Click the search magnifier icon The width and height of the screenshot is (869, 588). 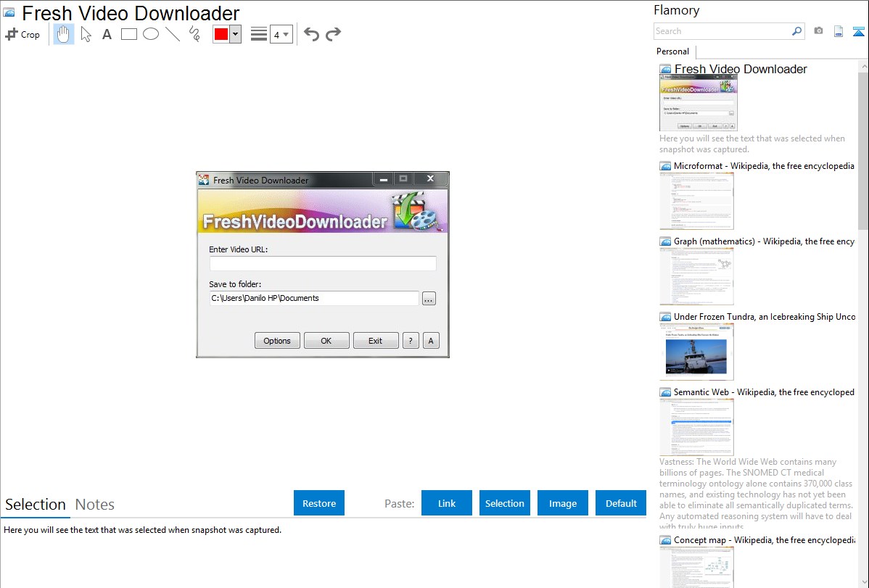point(796,31)
